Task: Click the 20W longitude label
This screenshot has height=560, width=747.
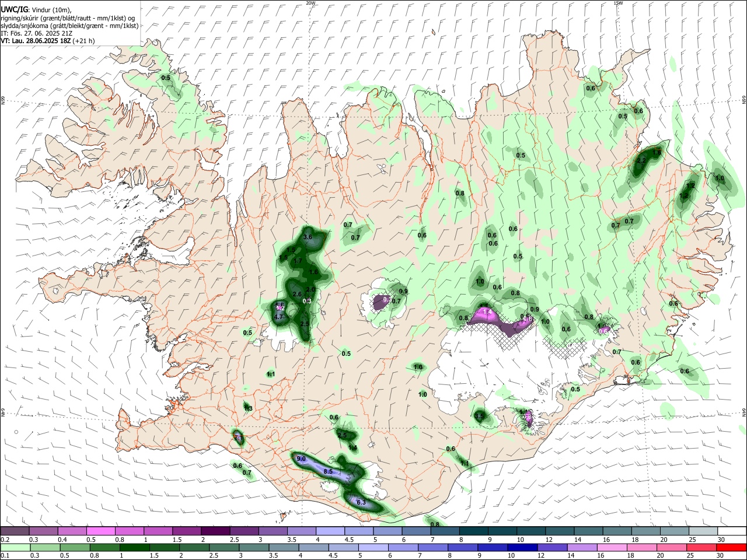Action: tap(310, 3)
